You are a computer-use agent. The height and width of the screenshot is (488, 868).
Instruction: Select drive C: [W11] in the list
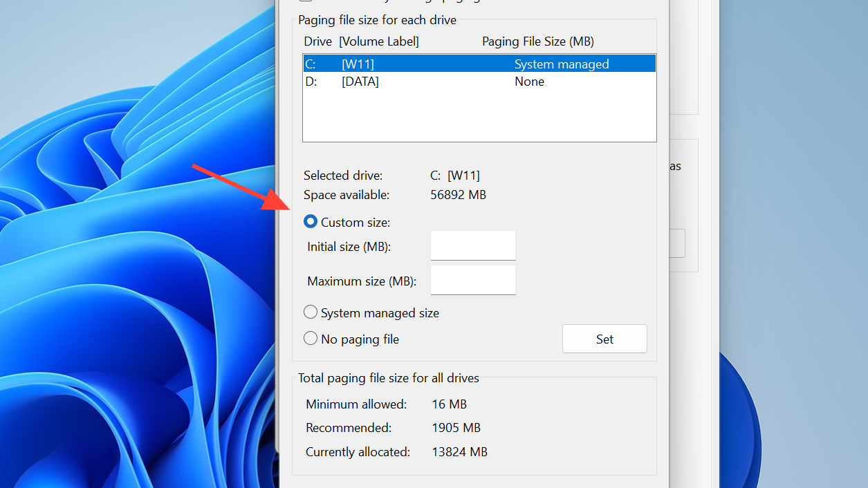(x=358, y=64)
